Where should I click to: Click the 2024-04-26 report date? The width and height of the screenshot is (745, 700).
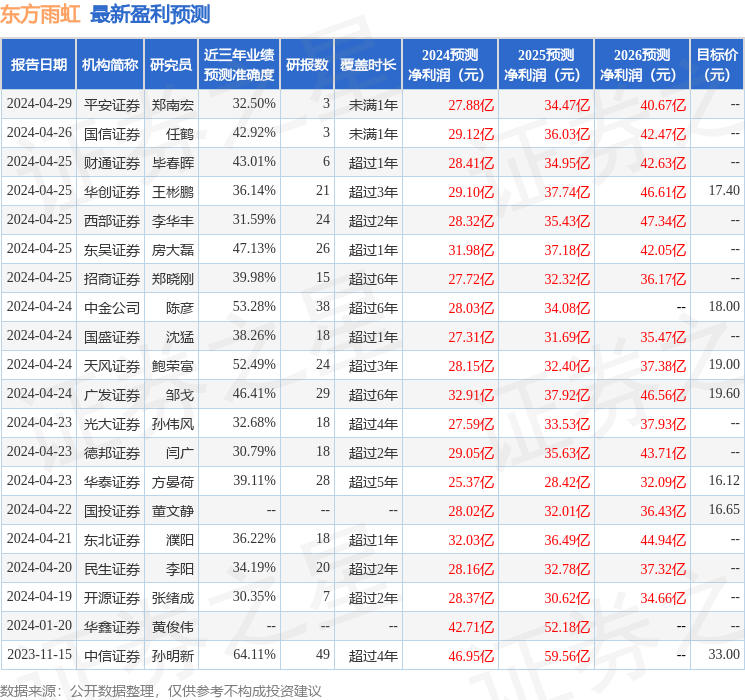39,132
